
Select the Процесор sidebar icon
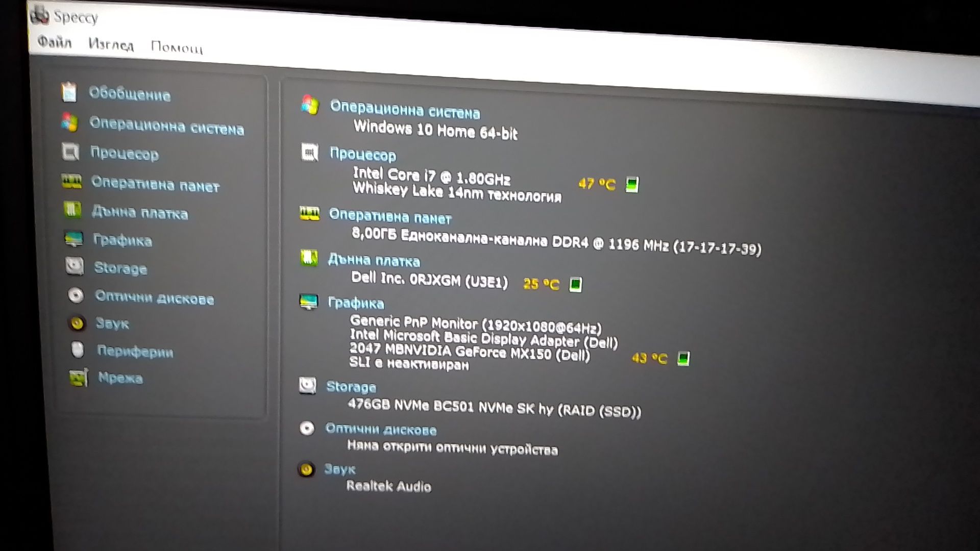70,152
